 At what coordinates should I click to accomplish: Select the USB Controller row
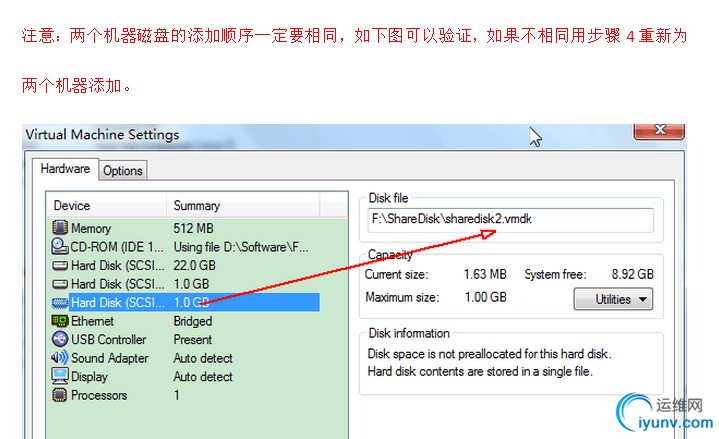tap(185, 339)
